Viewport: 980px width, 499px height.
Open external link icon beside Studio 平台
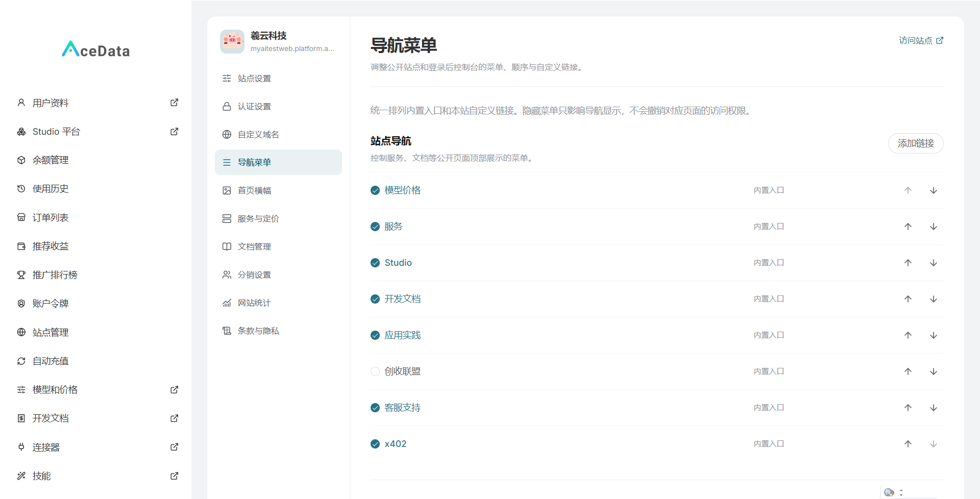[x=174, y=132]
